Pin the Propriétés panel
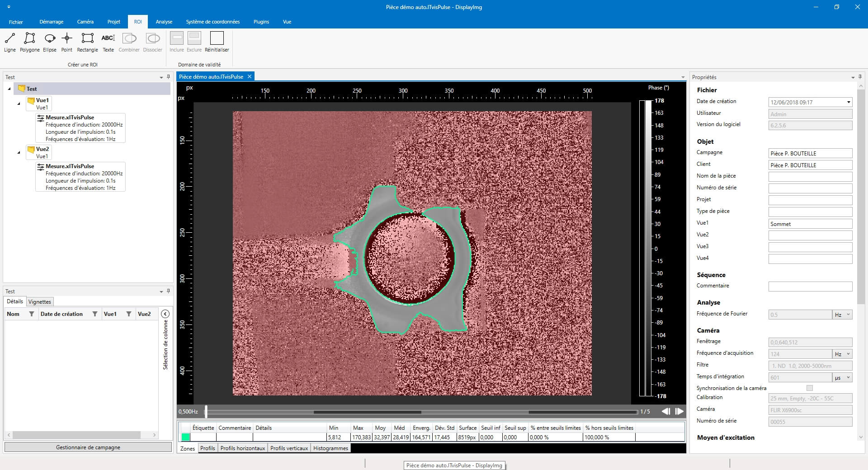Image resolution: width=868 pixels, height=470 pixels. (860, 77)
